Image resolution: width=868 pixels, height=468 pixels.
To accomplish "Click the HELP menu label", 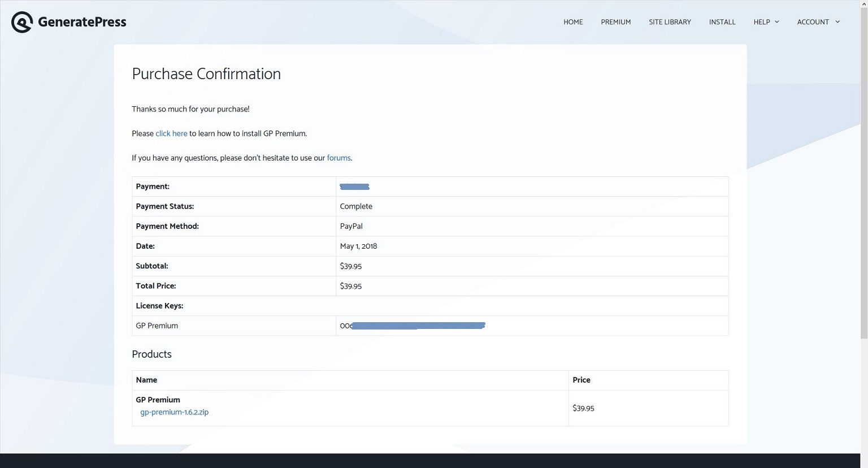I will click(x=761, y=22).
